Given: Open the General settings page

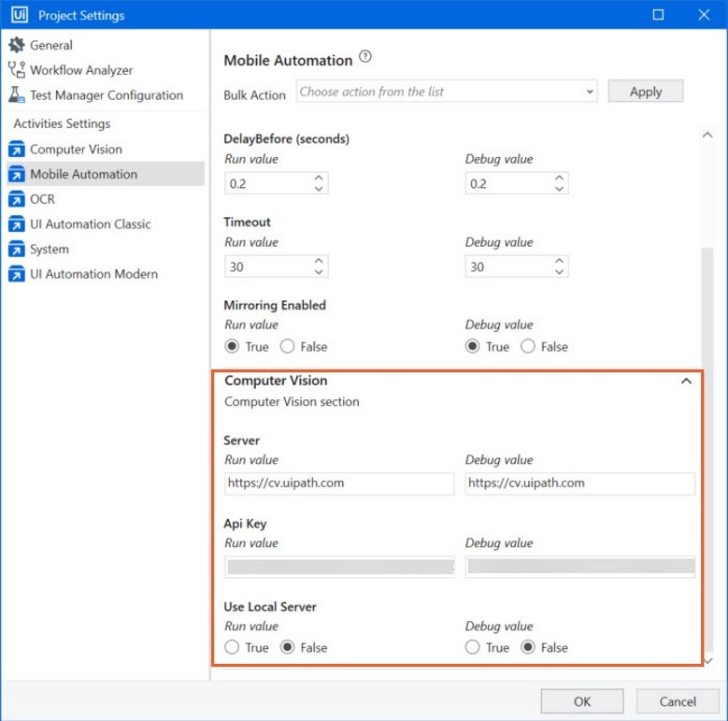Looking at the screenshot, I should (51, 45).
